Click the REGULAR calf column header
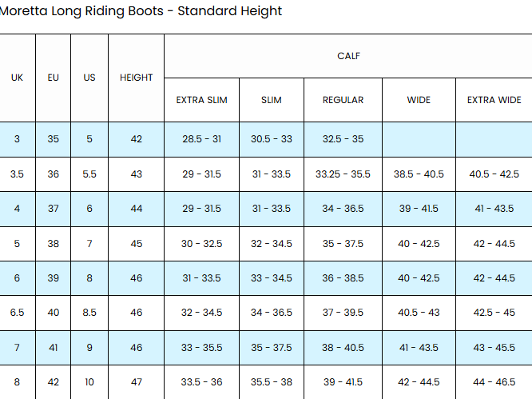Viewport: 532px width, 399px height. click(x=343, y=100)
